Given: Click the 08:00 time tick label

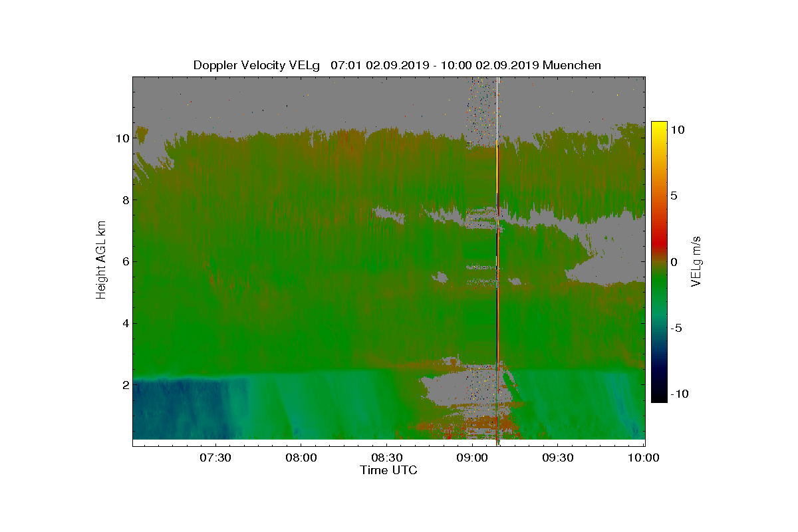Looking at the screenshot, I should point(301,458).
